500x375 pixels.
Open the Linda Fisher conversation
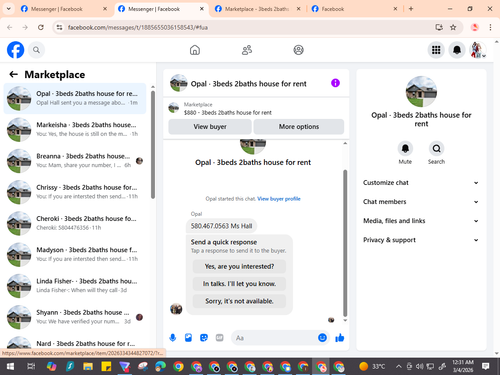tap(75, 286)
